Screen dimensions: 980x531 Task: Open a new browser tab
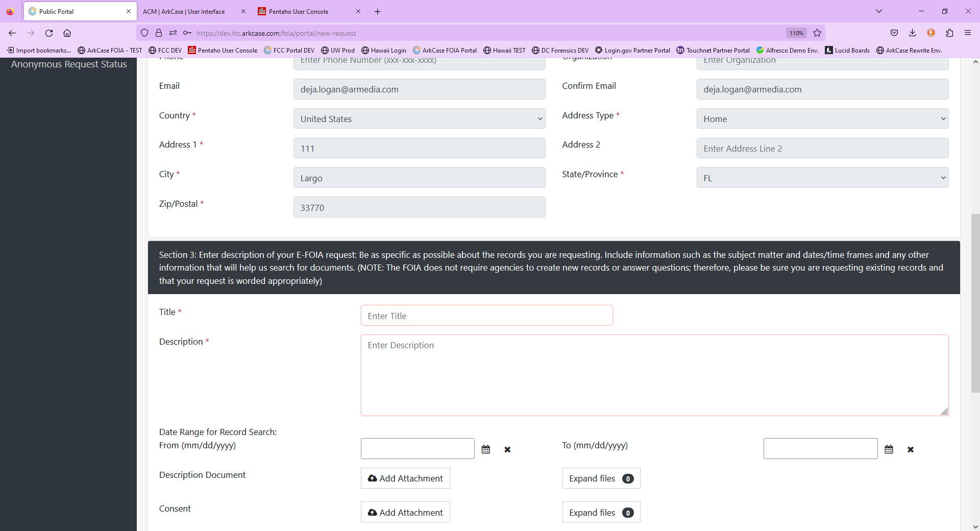click(x=378, y=11)
